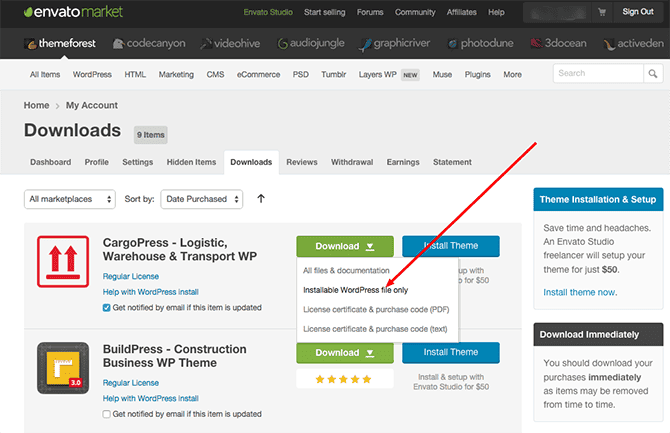Uncheck CargoPress email update notification
Image resolution: width=670 pixels, height=433 pixels.
click(x=106, y=308)
